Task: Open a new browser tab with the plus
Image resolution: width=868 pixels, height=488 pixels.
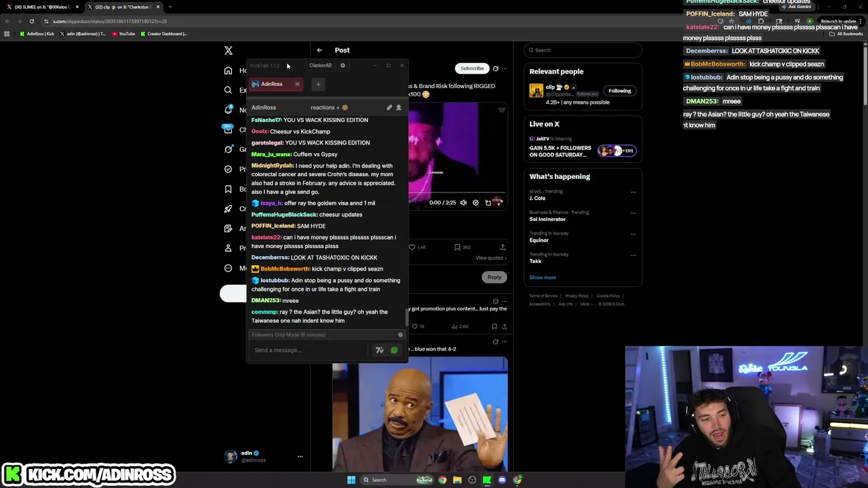Action: [170, 7]
